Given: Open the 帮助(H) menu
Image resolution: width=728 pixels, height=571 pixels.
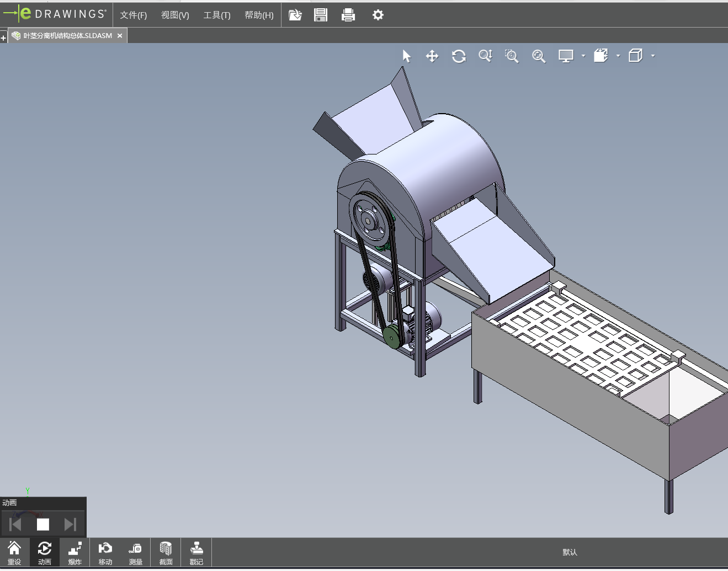Looking at the screenshot, I should (259, 15).
